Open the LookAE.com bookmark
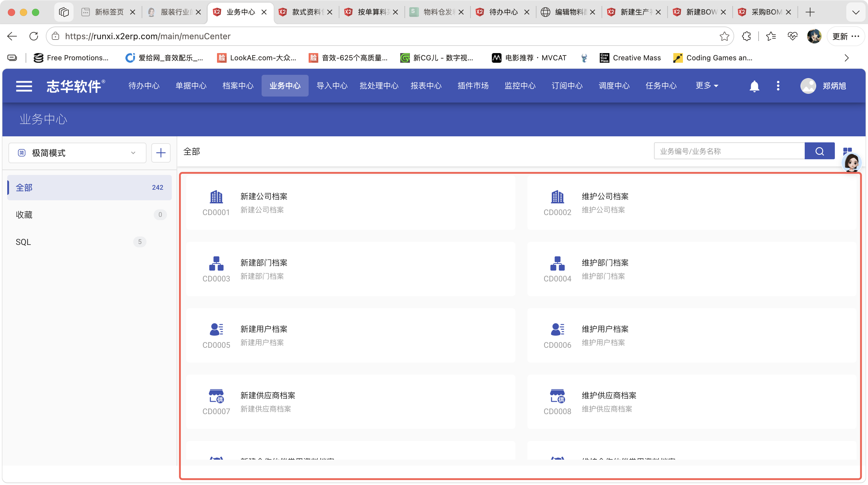 257,58
